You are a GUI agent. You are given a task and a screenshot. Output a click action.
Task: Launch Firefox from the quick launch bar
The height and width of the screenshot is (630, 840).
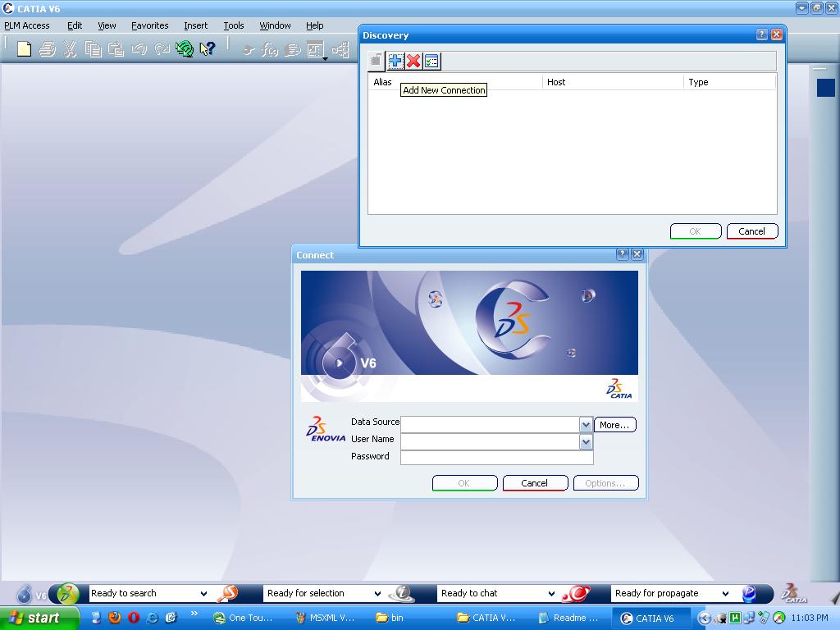[115, 618]
